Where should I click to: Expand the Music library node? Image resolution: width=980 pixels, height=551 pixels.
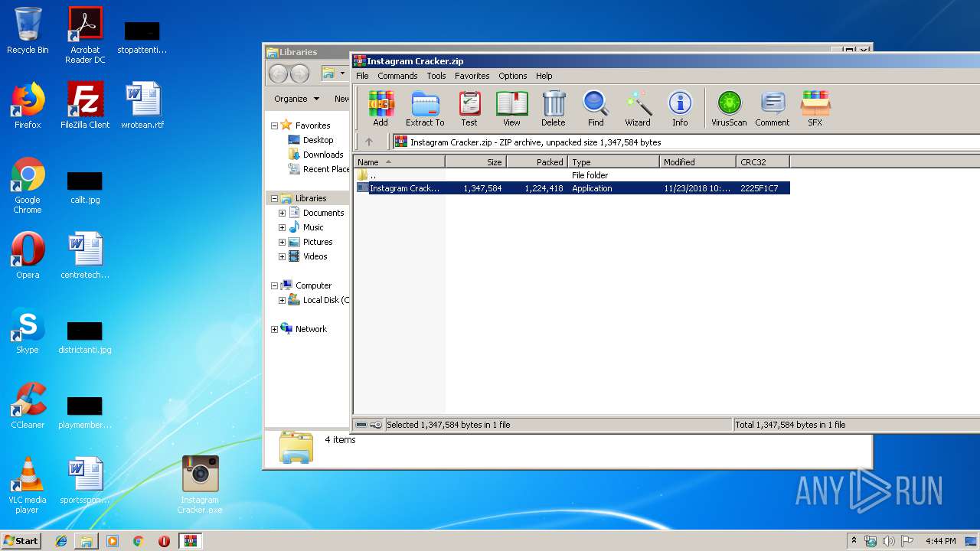[282, 227]
